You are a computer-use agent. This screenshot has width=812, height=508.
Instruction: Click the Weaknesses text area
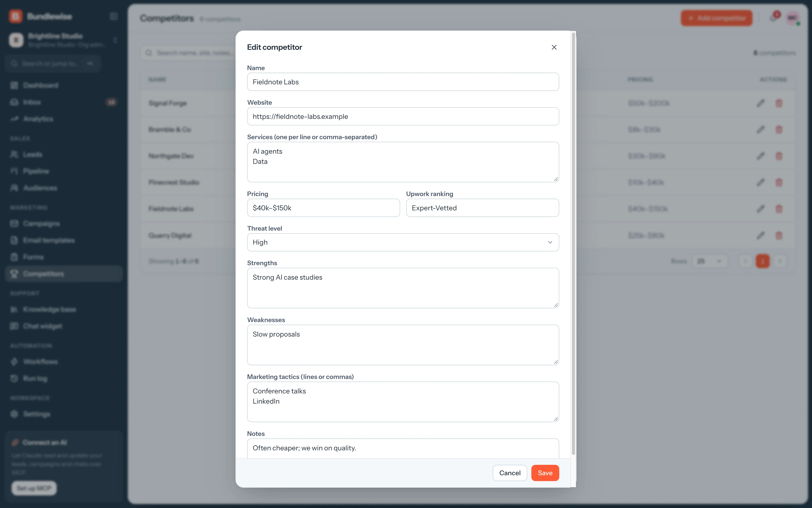pos(403,345)
